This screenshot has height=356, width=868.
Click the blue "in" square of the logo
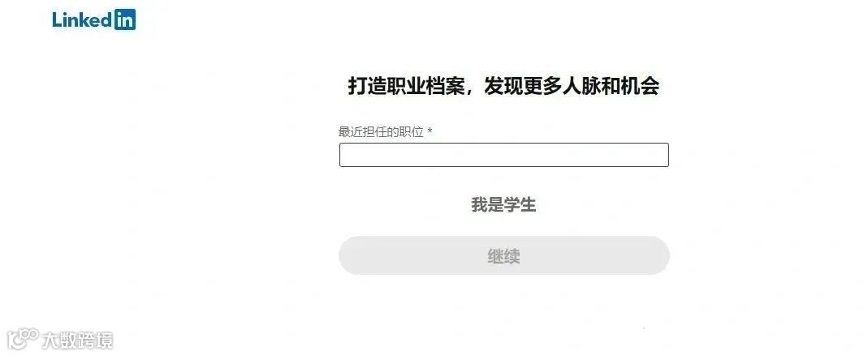coord(125,20)
